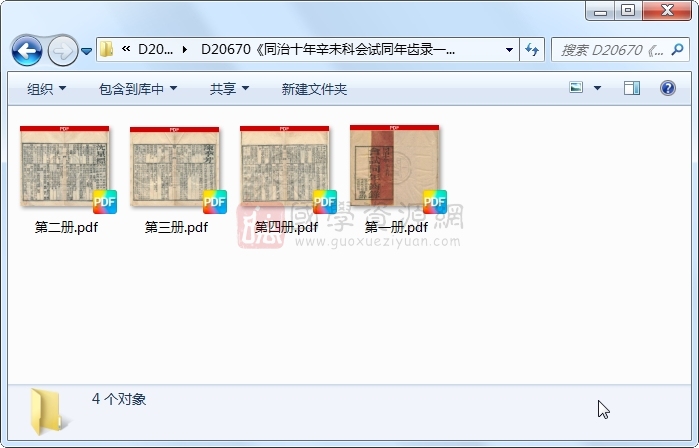Click the search magnifier icon
Screen dimensions: 699x448
point(678,49)
